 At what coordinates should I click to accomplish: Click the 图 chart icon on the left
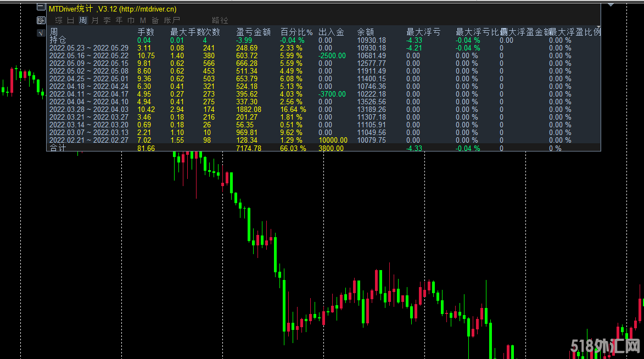pyautogui.click(x=41, y=20)
